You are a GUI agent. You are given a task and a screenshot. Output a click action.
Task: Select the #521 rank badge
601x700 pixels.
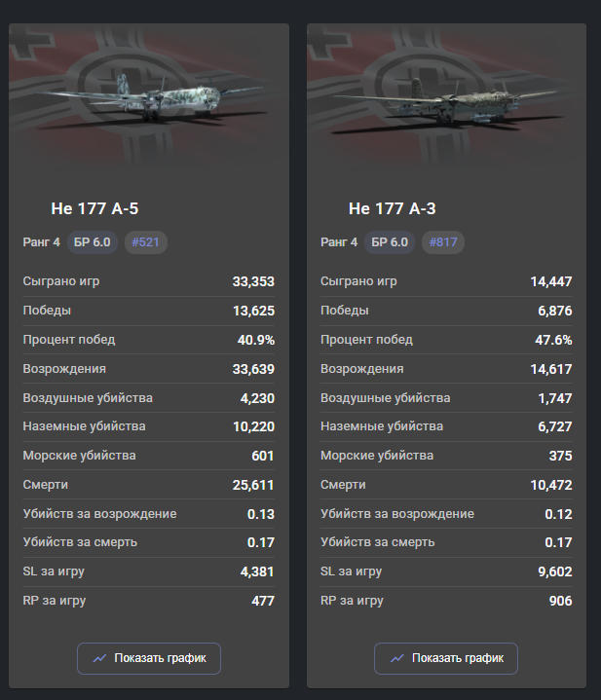[x=146, y=242]
